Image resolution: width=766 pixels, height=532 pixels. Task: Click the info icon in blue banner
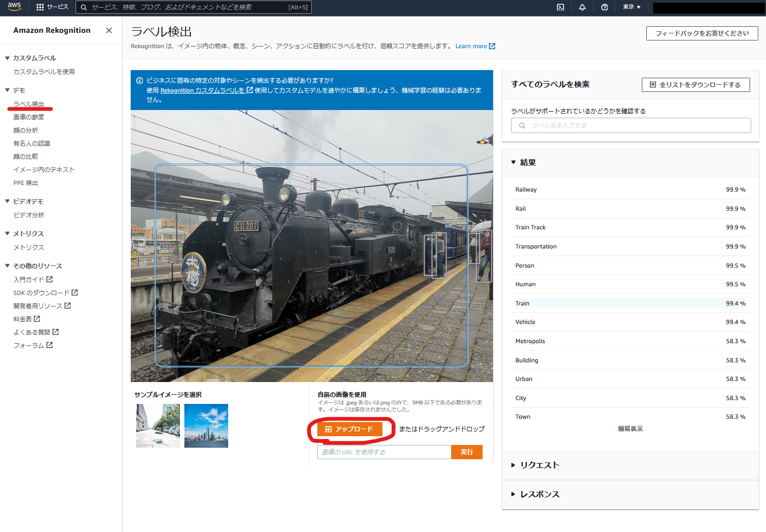[140, 80]
